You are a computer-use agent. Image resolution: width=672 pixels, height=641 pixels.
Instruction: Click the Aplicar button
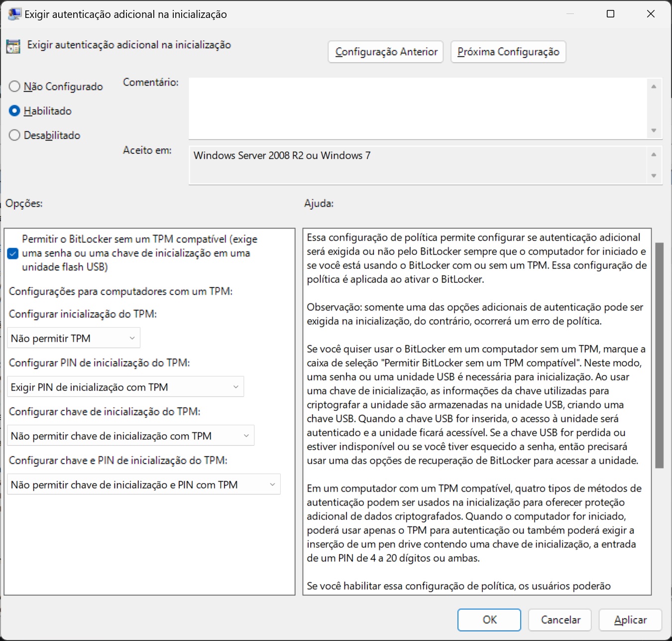coord(630,620)
